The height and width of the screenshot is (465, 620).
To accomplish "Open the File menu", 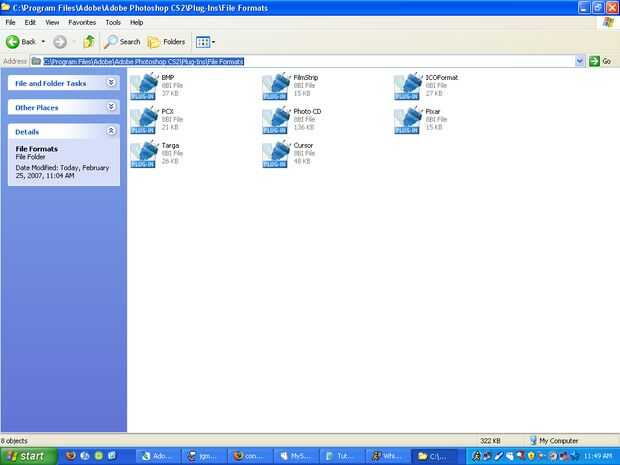I will (10, 23).
